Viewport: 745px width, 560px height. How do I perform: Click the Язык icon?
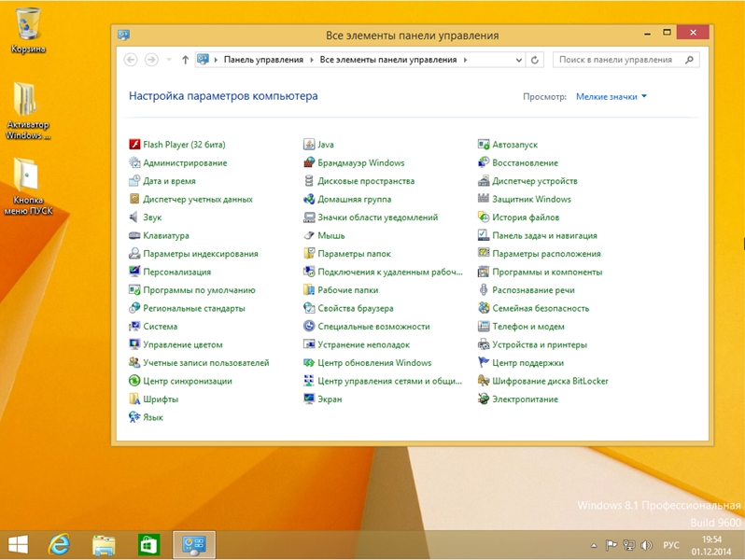[134, 417]
